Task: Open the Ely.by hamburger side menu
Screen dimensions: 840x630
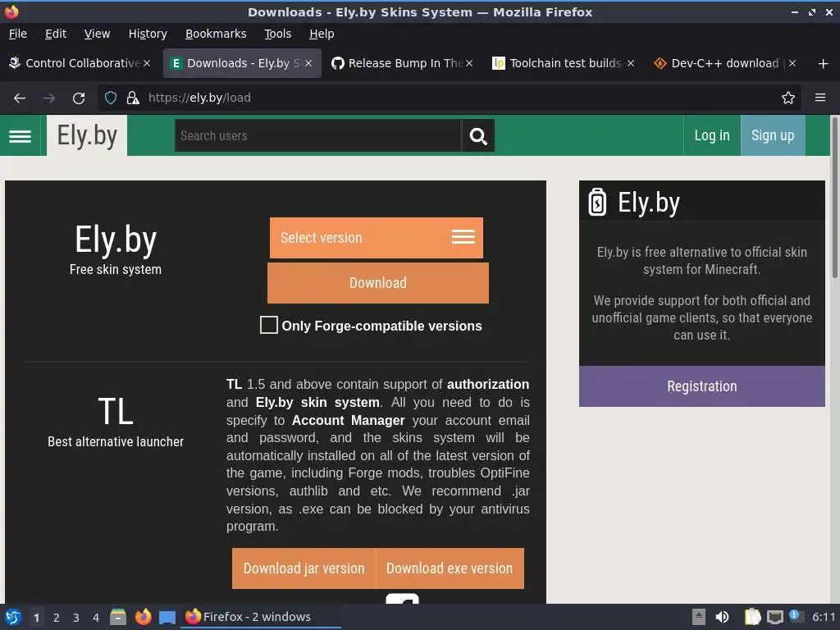Action: point(20,136)
